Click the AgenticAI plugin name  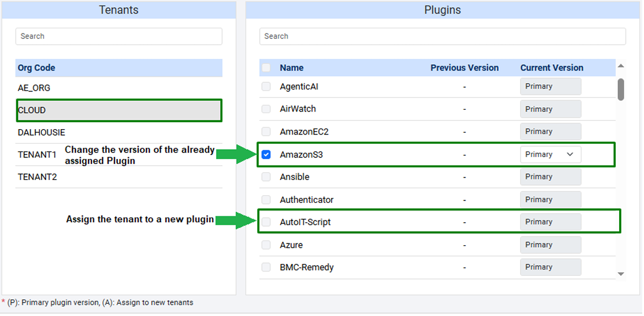point(299,87)
